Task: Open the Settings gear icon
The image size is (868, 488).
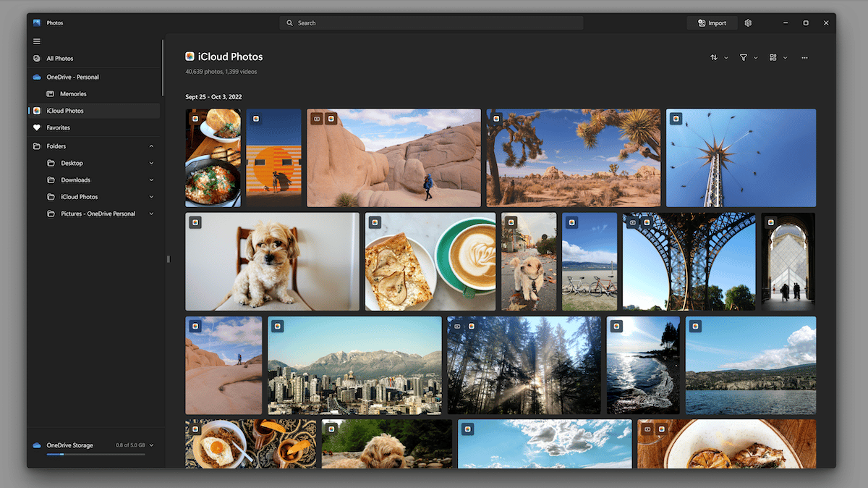Action: (748, 23)
